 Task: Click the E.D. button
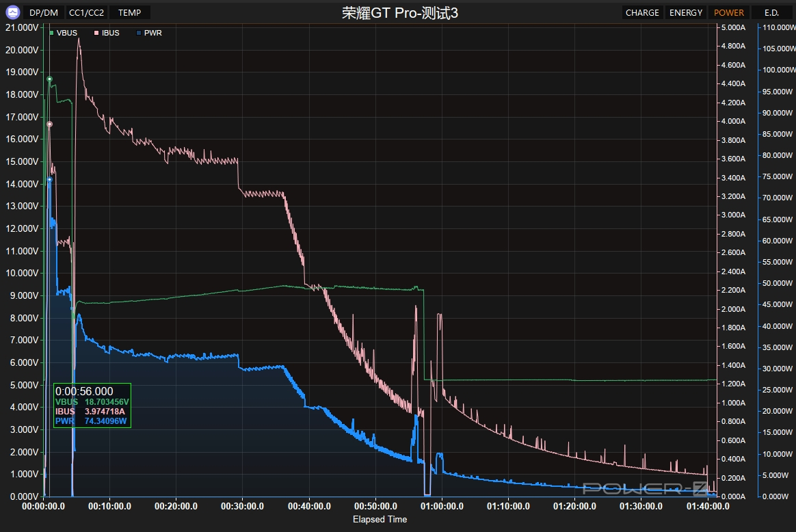[771, 13]
